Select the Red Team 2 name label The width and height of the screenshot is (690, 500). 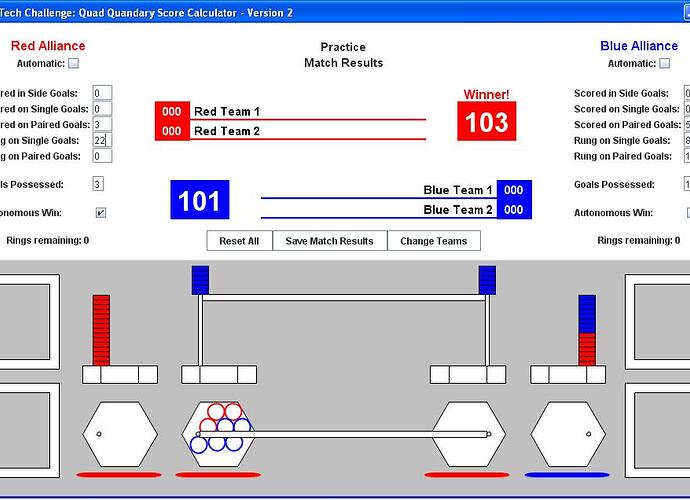click(227, 131)
